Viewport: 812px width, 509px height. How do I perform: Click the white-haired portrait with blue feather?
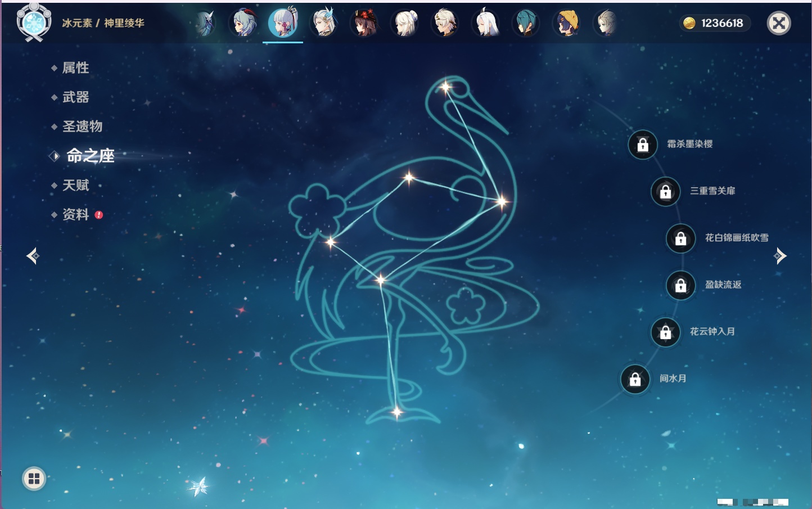(x=324, y=23)
